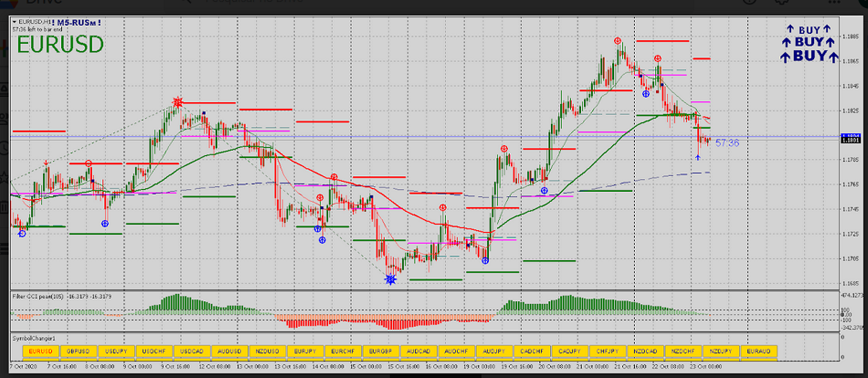Open the AUDCAD symbol
Image resolution: width=868 pixels, height=378 pixels.
(x=418, y=351)
